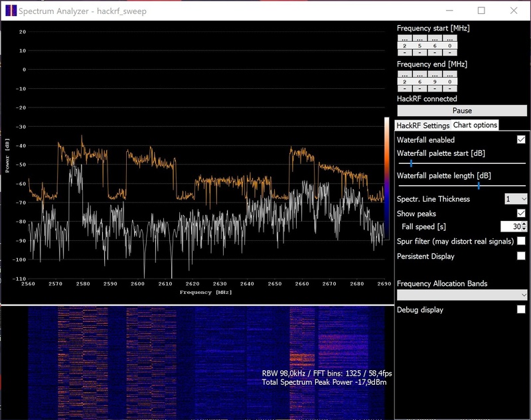Image resolution: width=531 pixels, height=420 pixels.
Task: Increment the Frequency start digit 2
Action: [405, 38]
